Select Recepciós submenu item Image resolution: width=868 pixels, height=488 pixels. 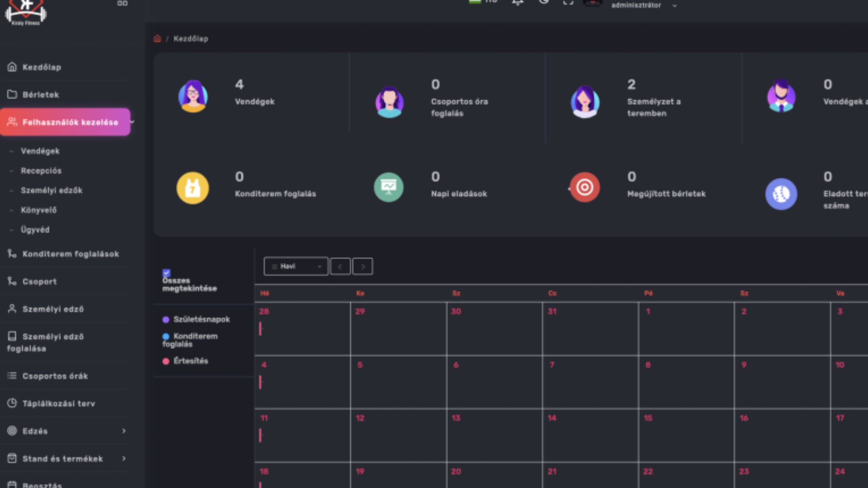coord(41,171)
